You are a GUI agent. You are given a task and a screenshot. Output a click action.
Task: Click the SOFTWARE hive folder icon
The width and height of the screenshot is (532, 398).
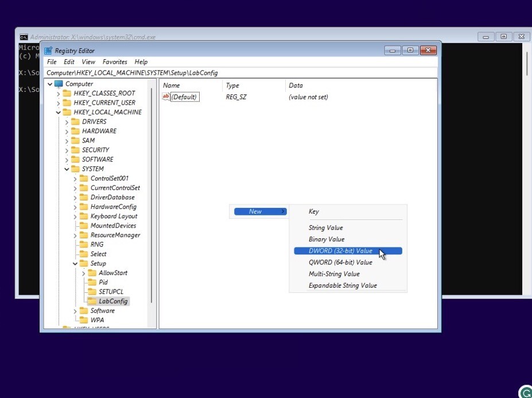tap(75, 160)
